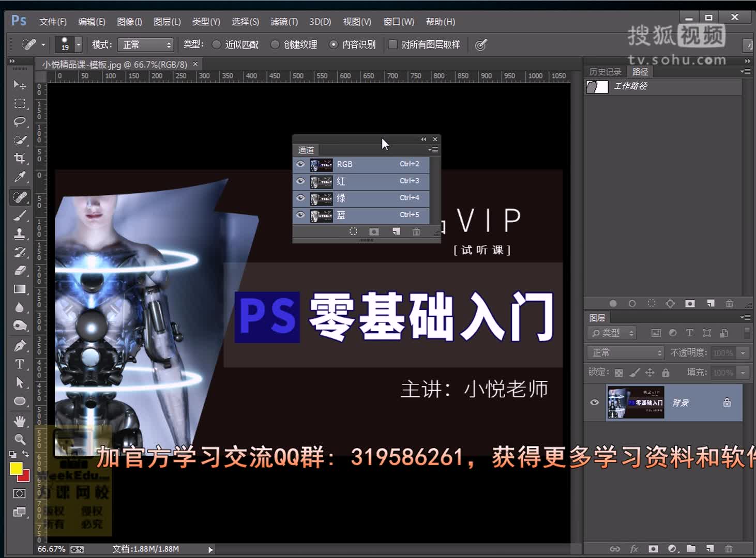Select the Eyedropper tool
Image resolution: width=756 pixels, height=558 pixels.
pos(20,177)
